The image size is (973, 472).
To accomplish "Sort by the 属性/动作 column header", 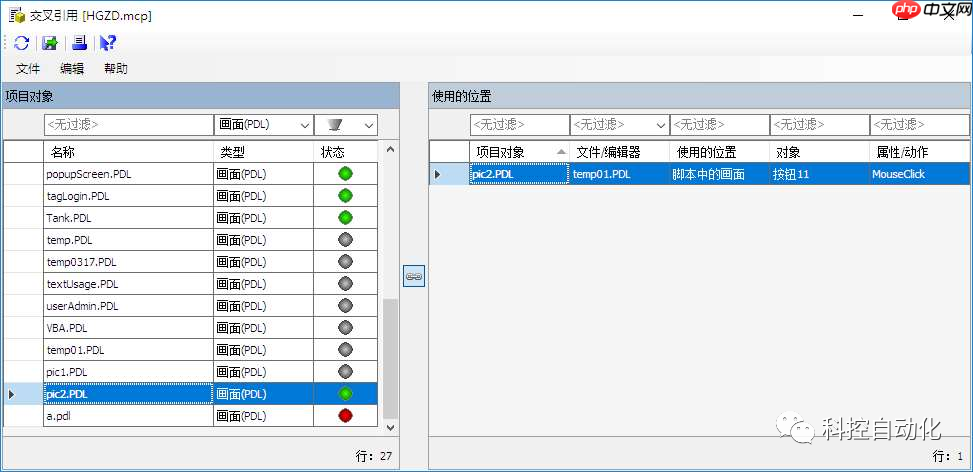I will pyautogui.click(x=920, y=152).
